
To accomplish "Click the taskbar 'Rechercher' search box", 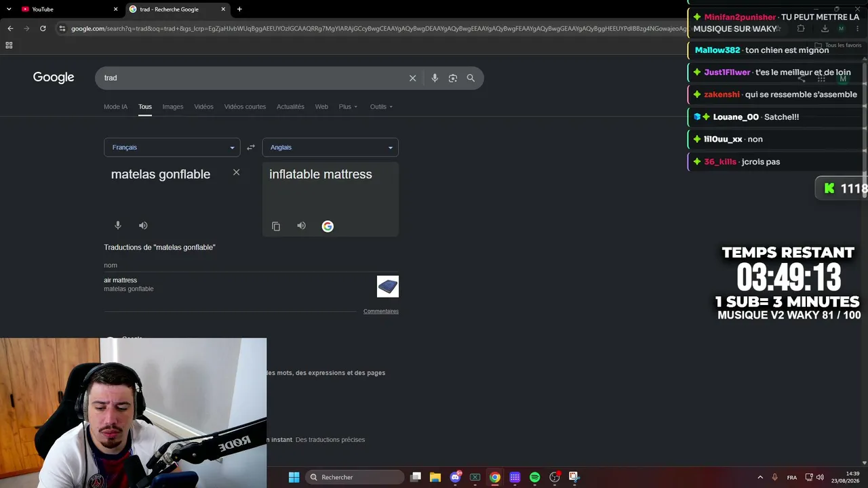I will [355, 477].
